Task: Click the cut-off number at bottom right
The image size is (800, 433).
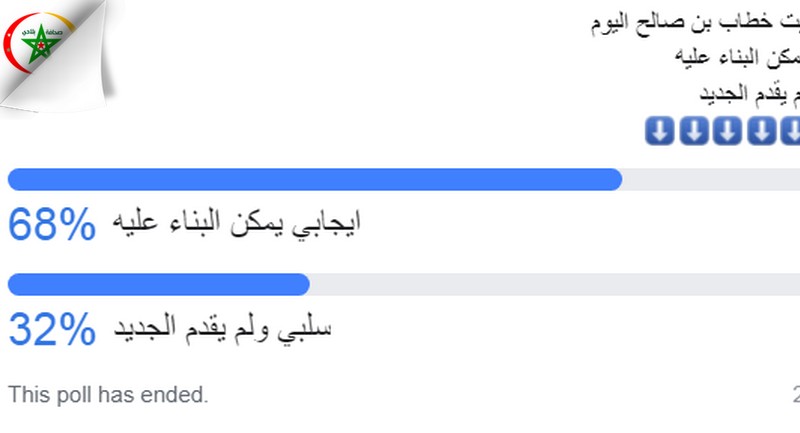Action: (795, 394)
